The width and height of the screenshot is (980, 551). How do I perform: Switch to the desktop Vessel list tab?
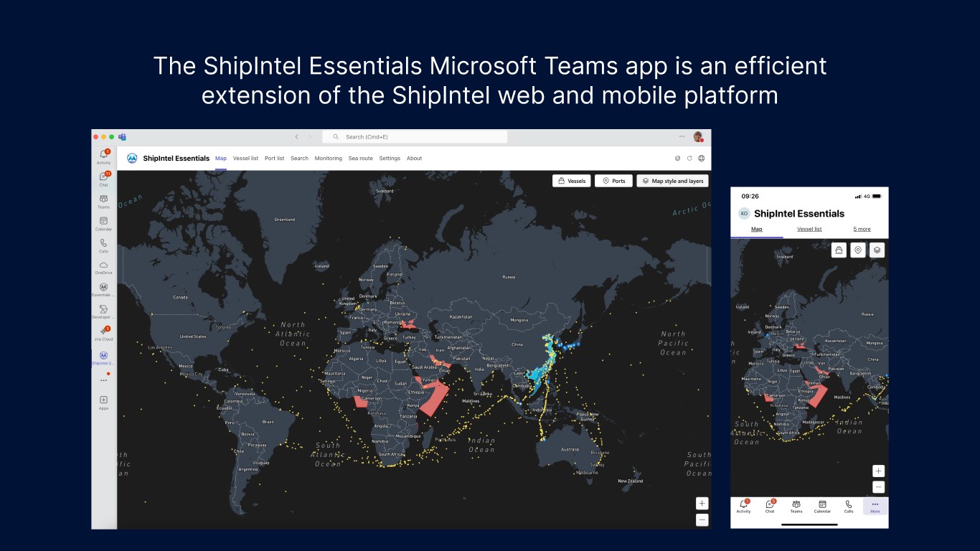tap(245, 159)
